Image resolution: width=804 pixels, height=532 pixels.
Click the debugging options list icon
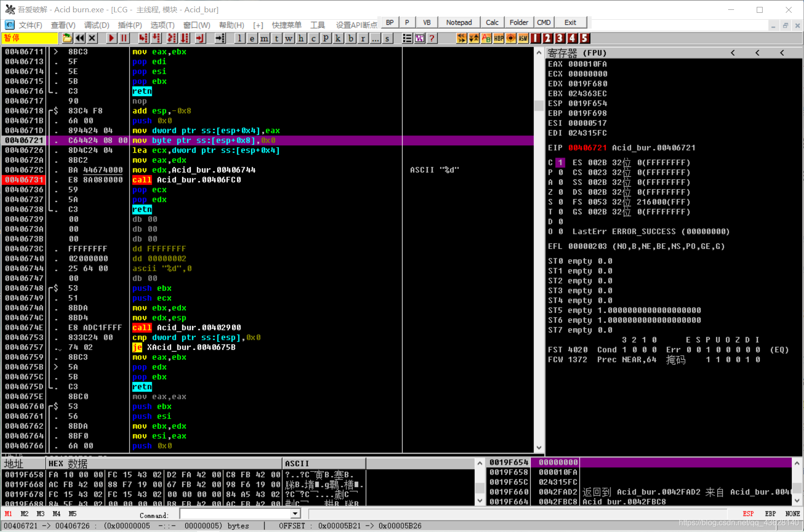point(407,38)
